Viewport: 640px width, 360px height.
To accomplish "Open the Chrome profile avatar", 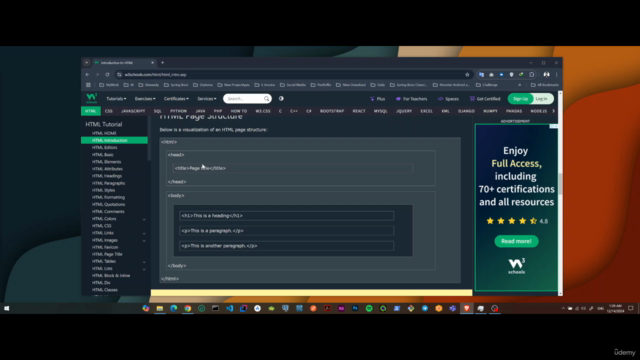I will pos(546,75).
